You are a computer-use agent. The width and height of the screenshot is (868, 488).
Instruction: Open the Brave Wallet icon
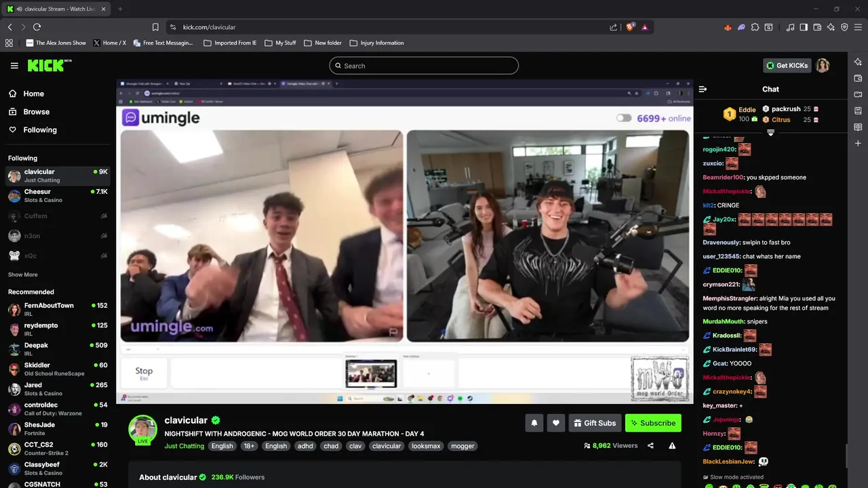pos(817,27)
